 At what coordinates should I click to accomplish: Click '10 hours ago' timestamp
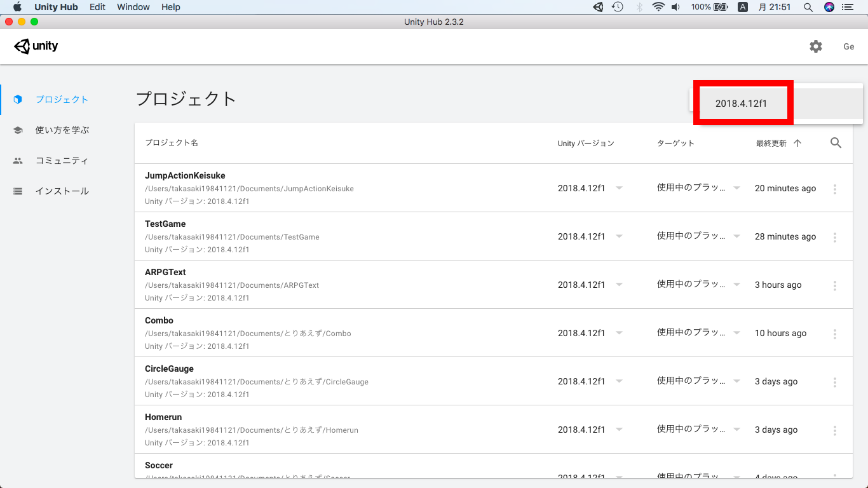click(x=780, y=334)
